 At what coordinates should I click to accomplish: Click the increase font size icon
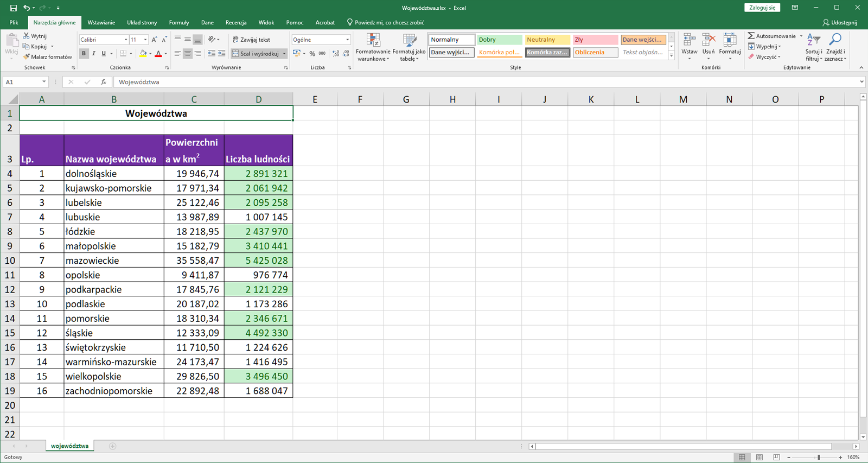click(155, 40)
